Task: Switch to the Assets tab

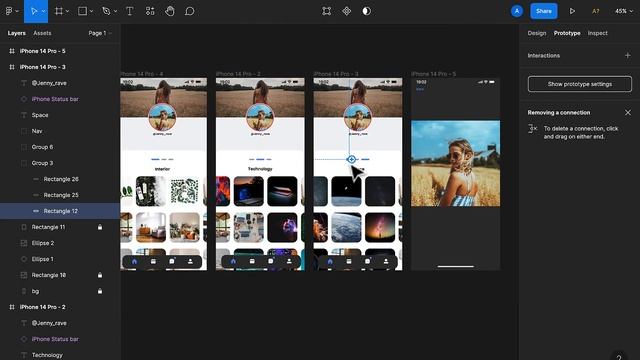Action: 42,33
